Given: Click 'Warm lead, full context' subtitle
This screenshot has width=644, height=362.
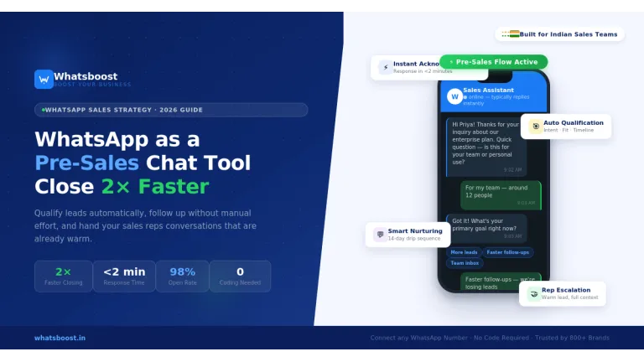Looking at the screenshot, I should (x=569, y=297).
